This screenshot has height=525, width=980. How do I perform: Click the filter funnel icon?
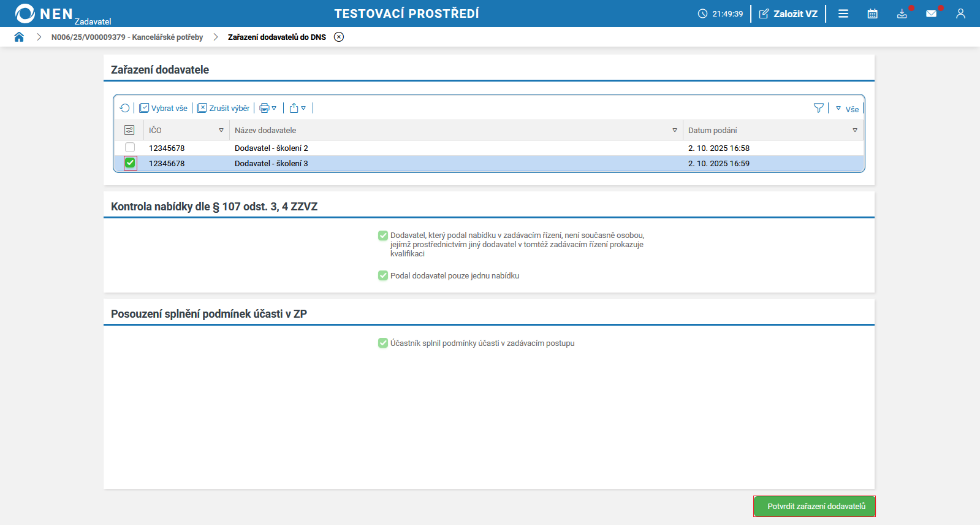pyautogui.click(x=818, y=108)
